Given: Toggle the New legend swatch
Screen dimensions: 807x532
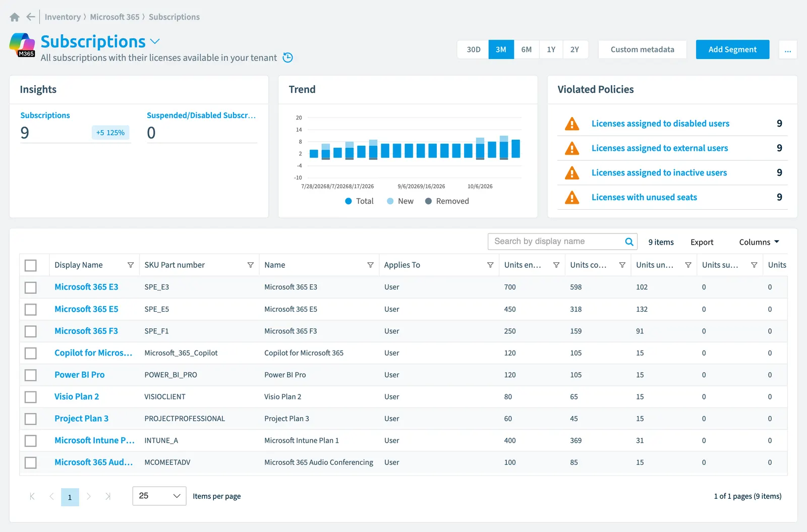Looking at the screenshot, I should click(x=390, y=201).
